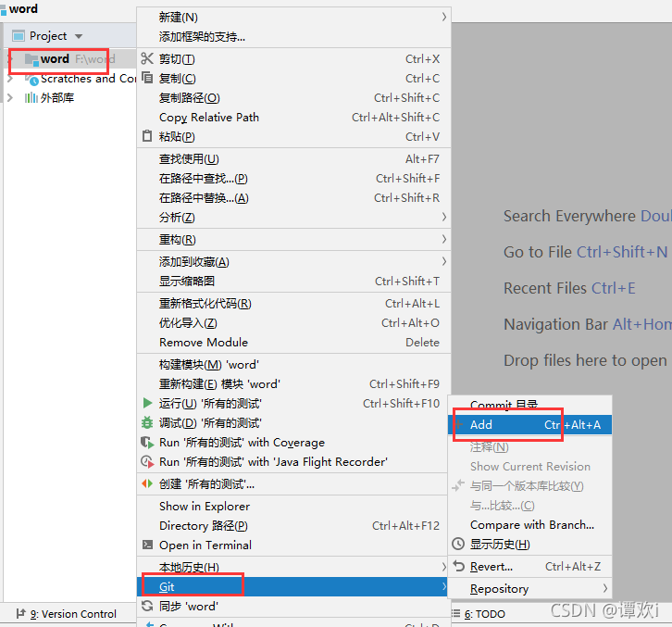Open the Project view dropdown arrow

tap(78, 36)
